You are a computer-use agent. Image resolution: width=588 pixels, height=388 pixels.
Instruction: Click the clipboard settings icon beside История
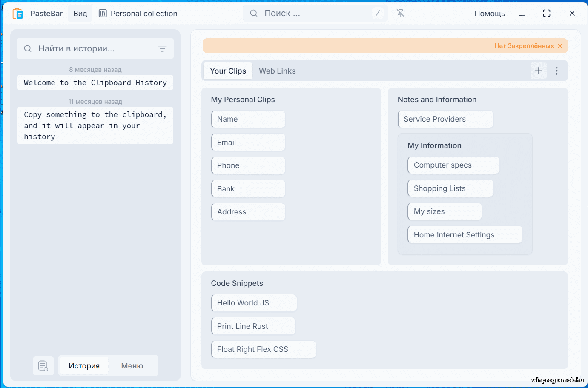click(x=43, y=365)
